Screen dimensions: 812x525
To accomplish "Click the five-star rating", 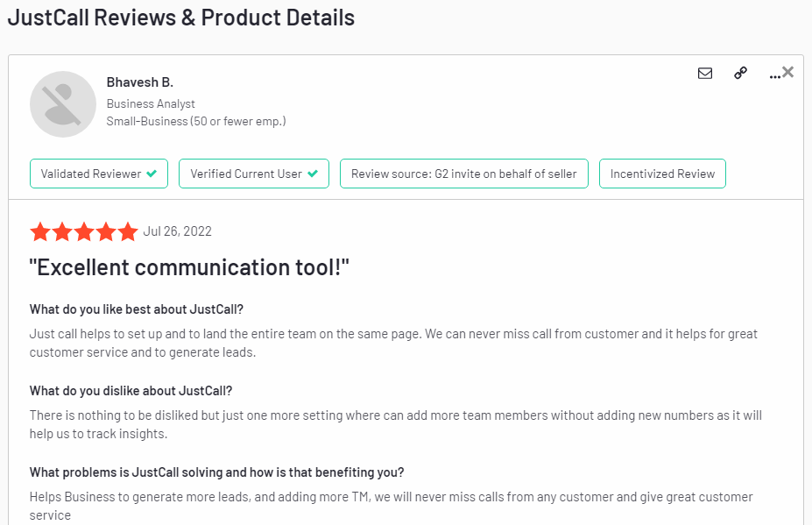I will [x=84, y=231].
